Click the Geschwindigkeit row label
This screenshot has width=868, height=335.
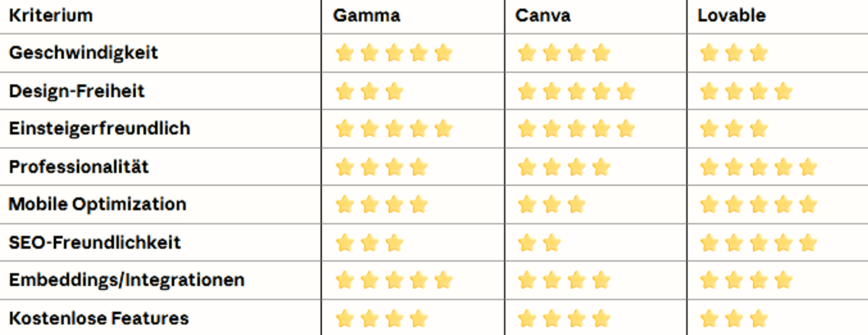point(83,53)
